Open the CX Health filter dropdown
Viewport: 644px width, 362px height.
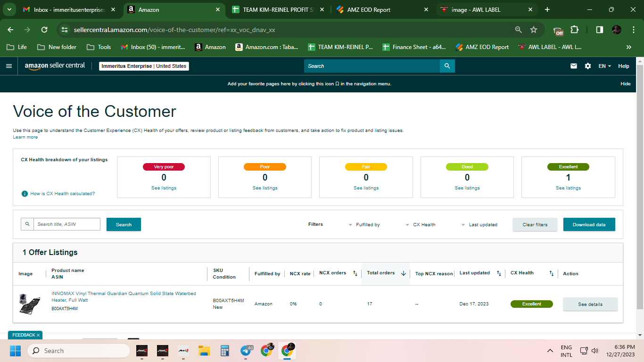(421, 225)
